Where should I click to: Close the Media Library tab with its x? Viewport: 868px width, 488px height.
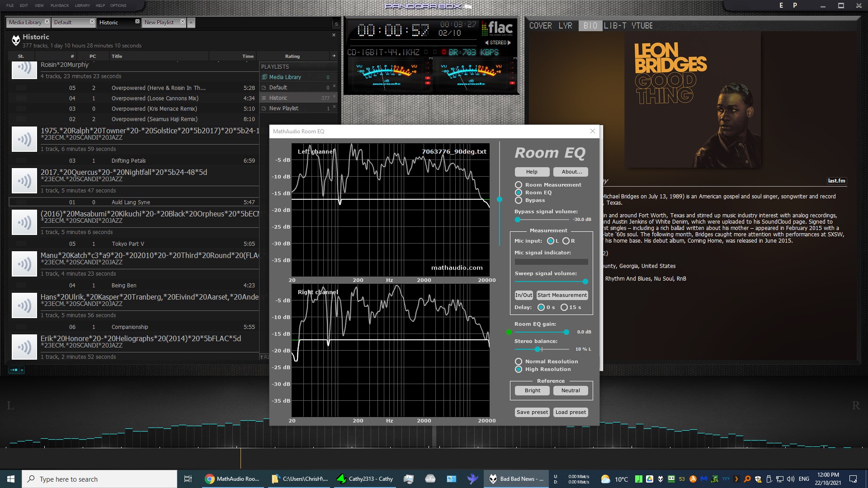pos(47,22)
